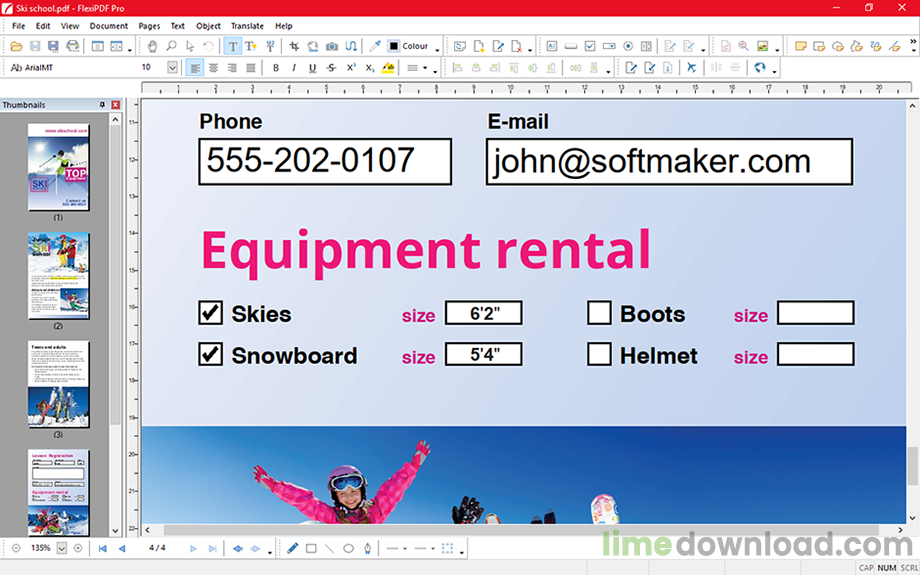The image size is (920, 575).
Task: Select the rectangle shape tool
Action: coord(312,549)
